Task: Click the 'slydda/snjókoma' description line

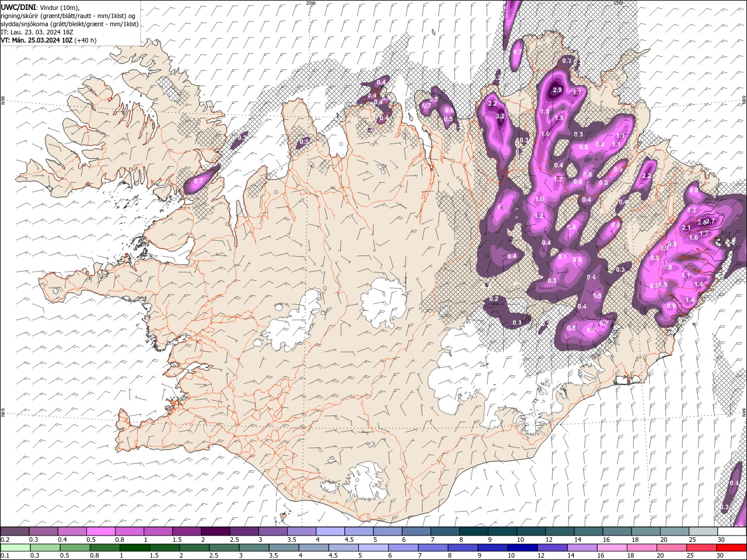Action: pyautogui.click(x=69, y=24)
